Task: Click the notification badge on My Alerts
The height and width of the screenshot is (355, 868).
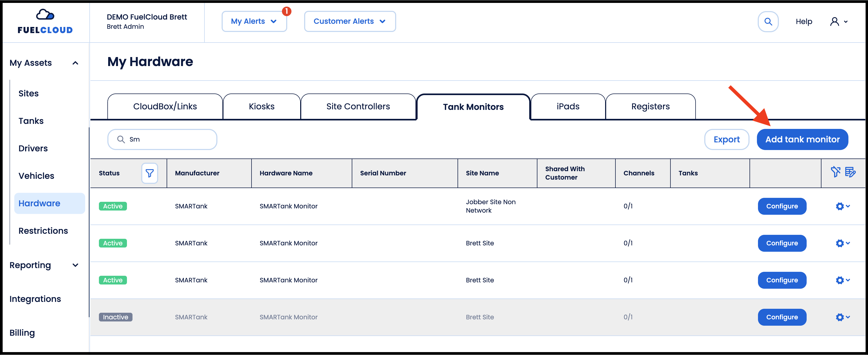Action: (286, 11)
